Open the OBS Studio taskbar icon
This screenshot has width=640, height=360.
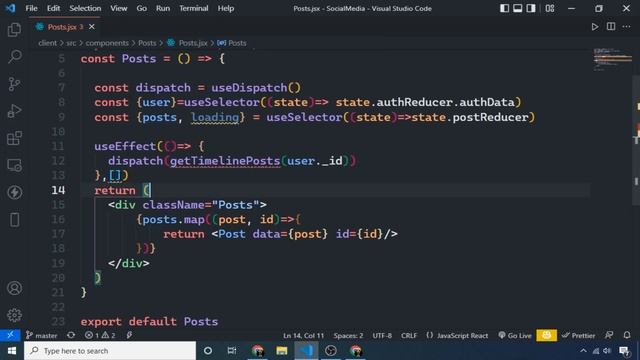point(331,351)
